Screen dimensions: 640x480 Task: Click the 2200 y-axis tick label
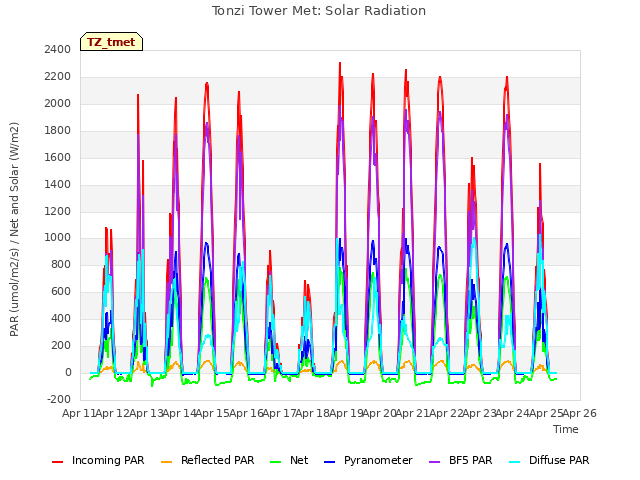(58, 76)
